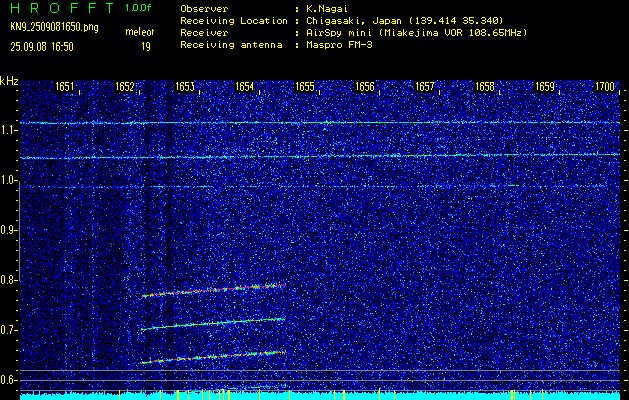Viewport: 629px width, 400px height.
Task: Click the 1653 time marker
Action: pyautogui.click(x=185, y=86)
